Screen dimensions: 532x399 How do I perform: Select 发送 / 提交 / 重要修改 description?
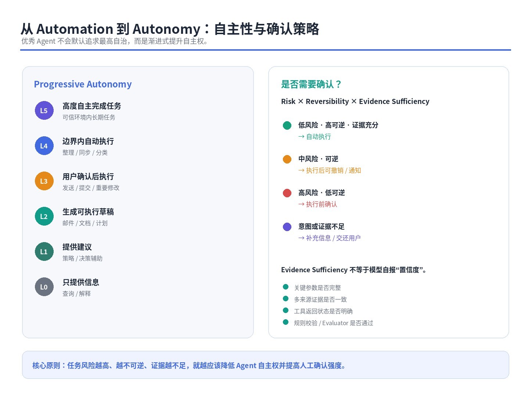[x=91, y=188]
